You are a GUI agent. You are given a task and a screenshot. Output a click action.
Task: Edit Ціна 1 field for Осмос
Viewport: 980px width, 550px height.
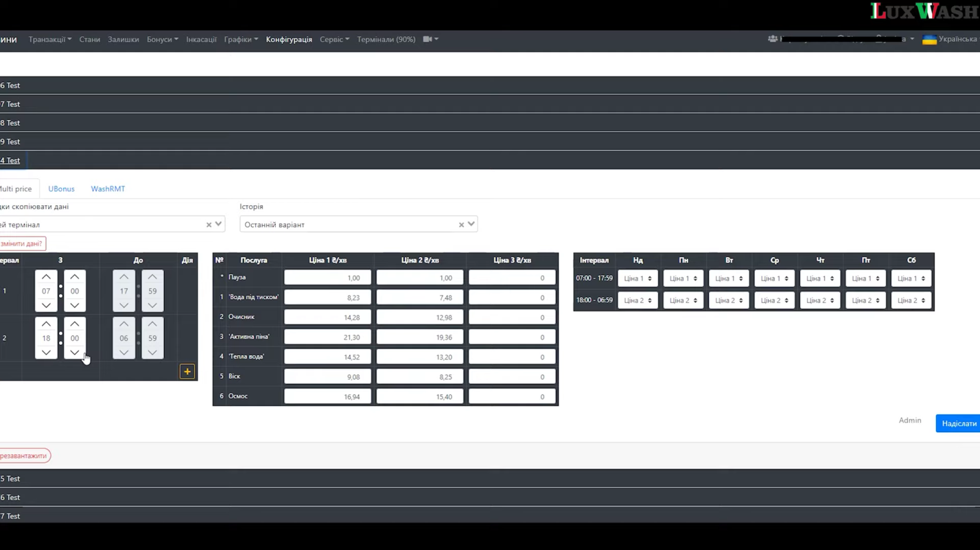point(327,397)
